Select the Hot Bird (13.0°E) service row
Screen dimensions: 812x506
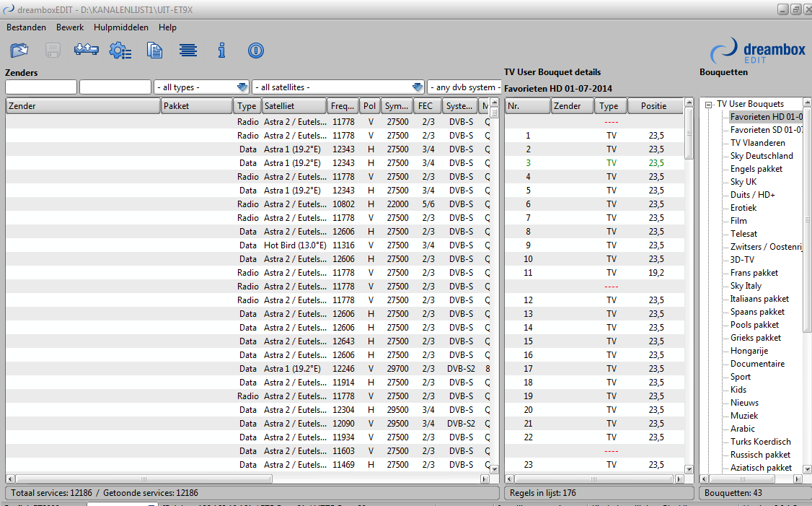tap(247, 245)
